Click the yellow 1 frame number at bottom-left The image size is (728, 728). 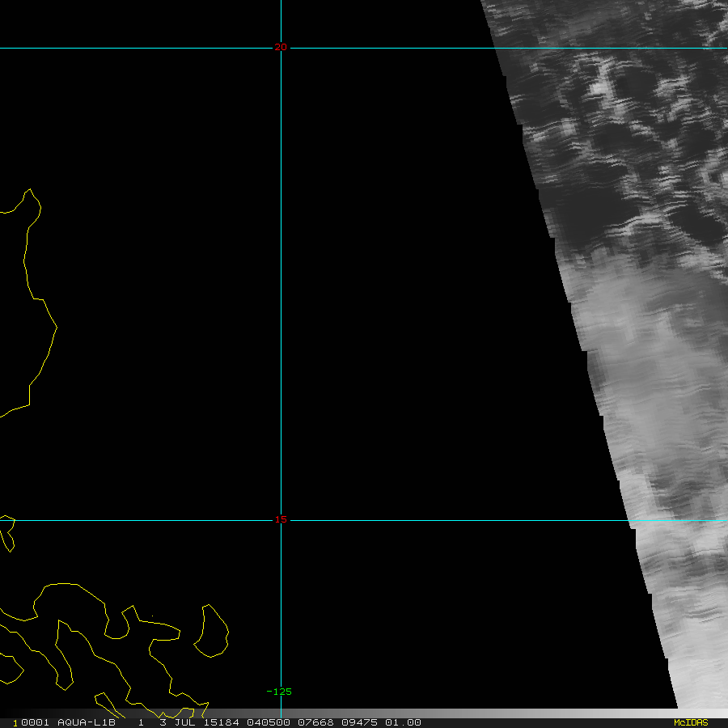(15, 722)
